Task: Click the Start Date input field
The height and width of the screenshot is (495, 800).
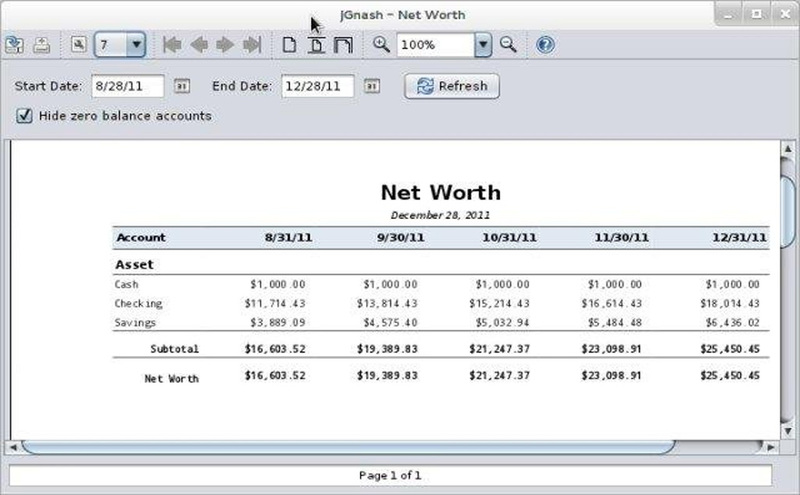Action: tap(128, 86)
